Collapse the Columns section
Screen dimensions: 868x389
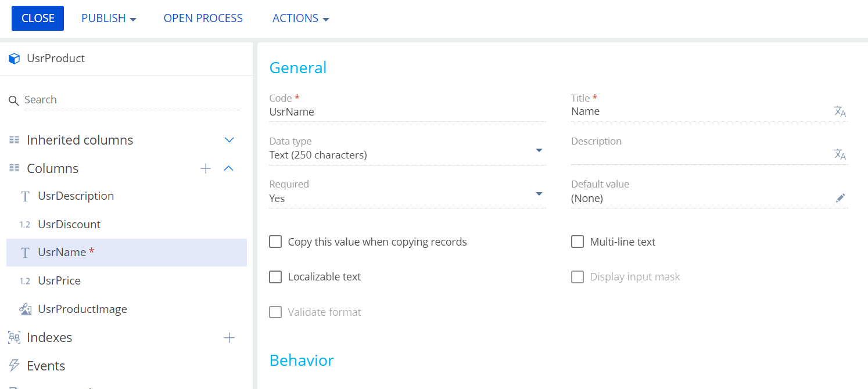pos(229,168)
